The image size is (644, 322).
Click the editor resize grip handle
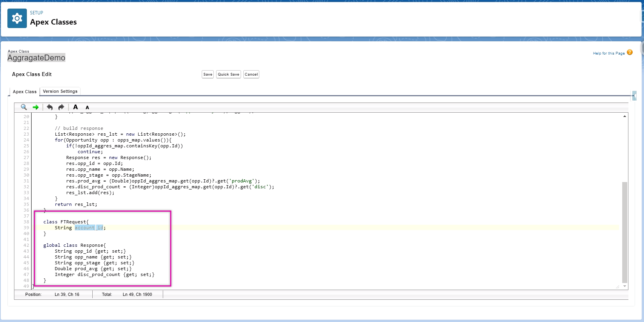tap(618, 287)
